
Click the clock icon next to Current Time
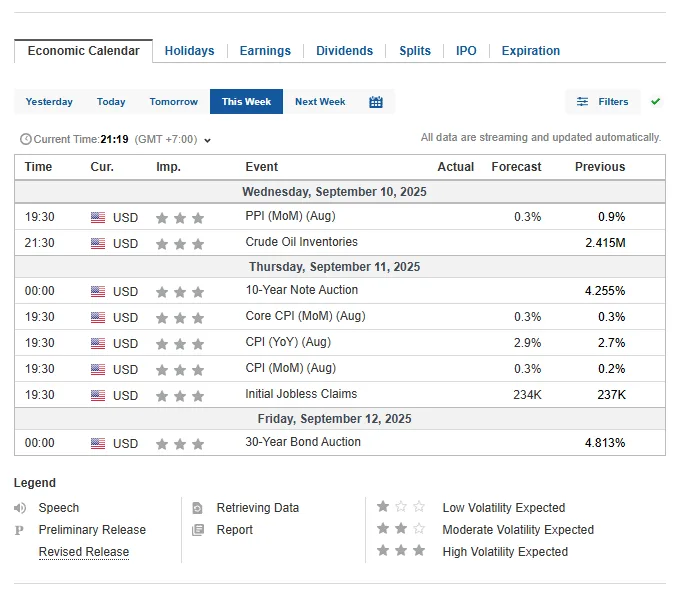pos(26,139)
